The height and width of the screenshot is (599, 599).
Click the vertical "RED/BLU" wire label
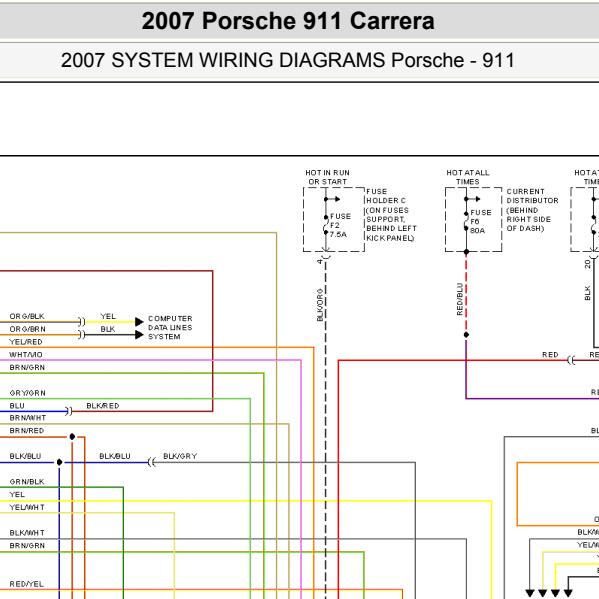(460, 299)
